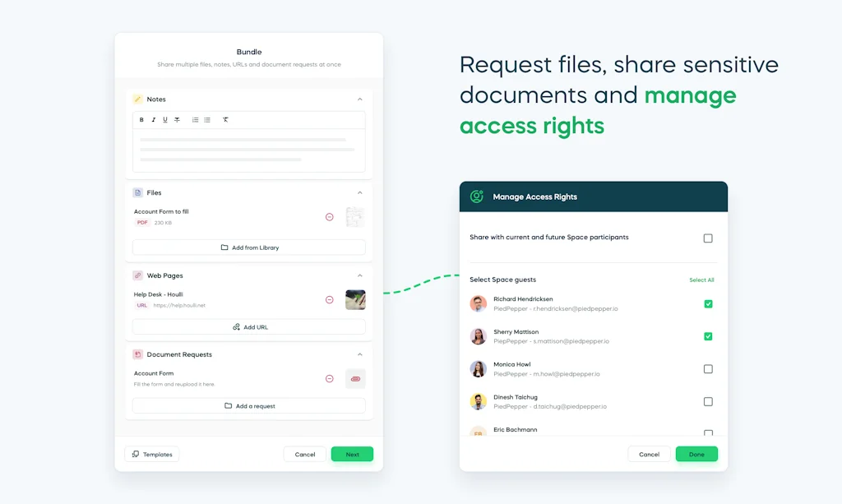
Task: Click Select All guests link
Action: [x=701, y=280]
